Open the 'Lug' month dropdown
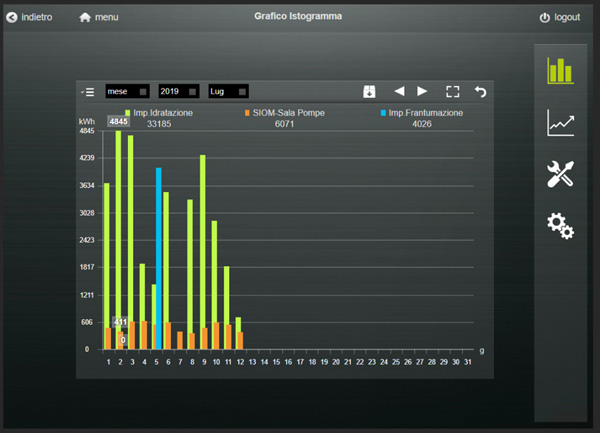 229,91
